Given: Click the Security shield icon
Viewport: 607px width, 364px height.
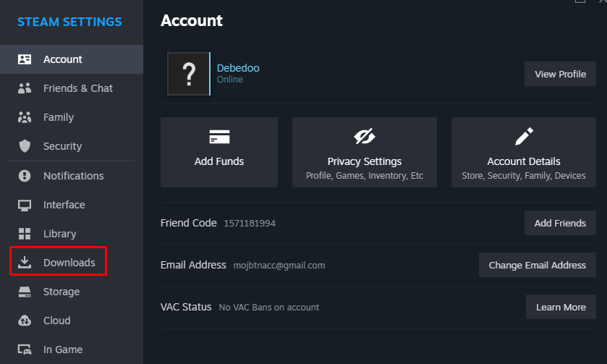Looking at the screenshot, I should pos(25,146).
